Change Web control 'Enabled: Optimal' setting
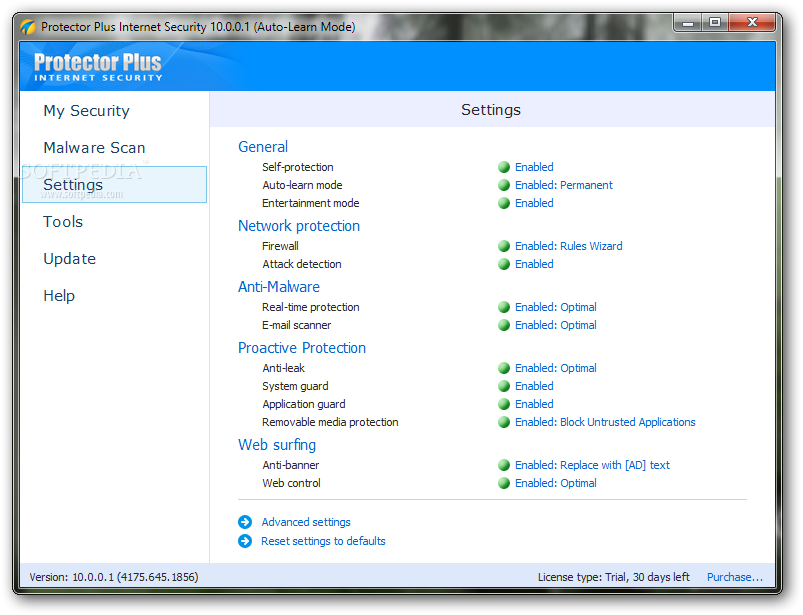 (x=556, y=482)
